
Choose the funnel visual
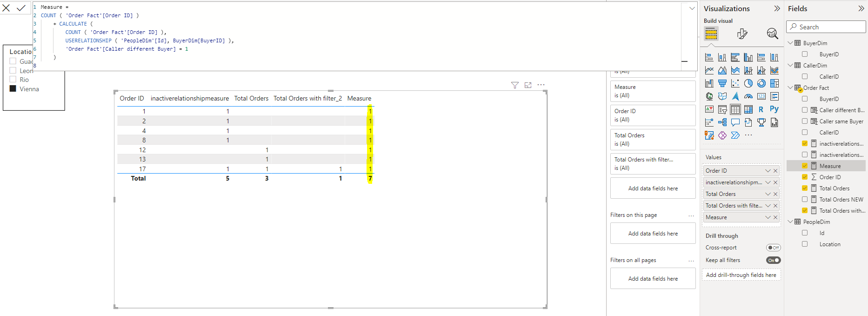722,83
